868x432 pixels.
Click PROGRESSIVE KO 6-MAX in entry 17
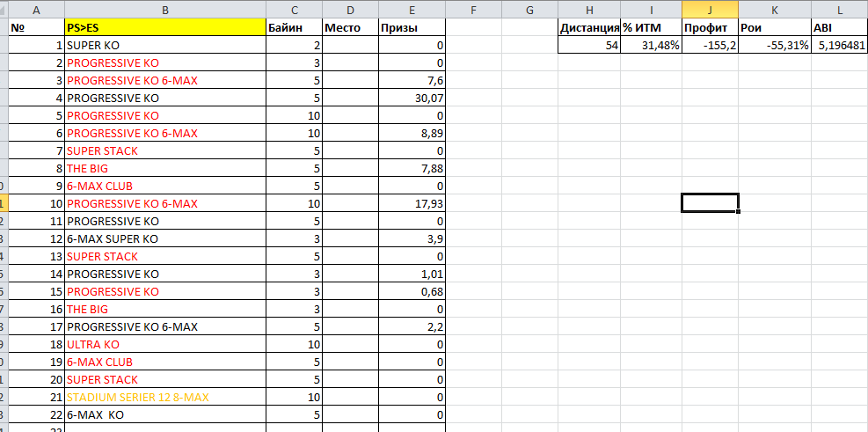(x=165, y=326)
